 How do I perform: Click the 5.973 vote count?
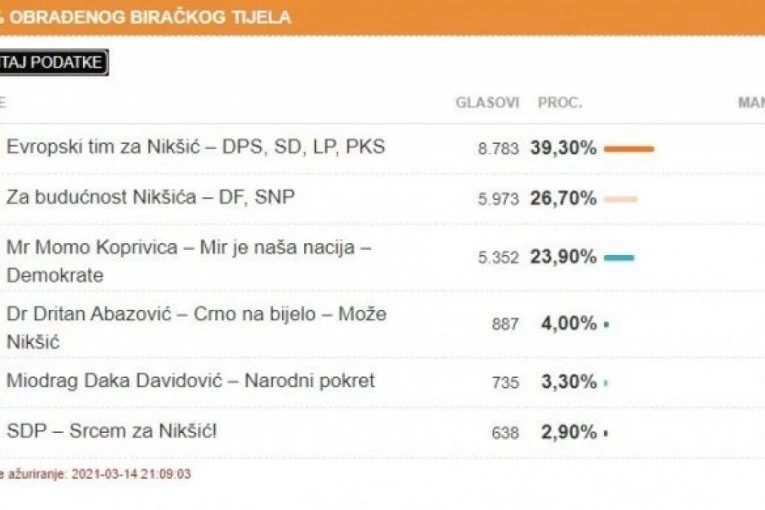pos(498,200)
